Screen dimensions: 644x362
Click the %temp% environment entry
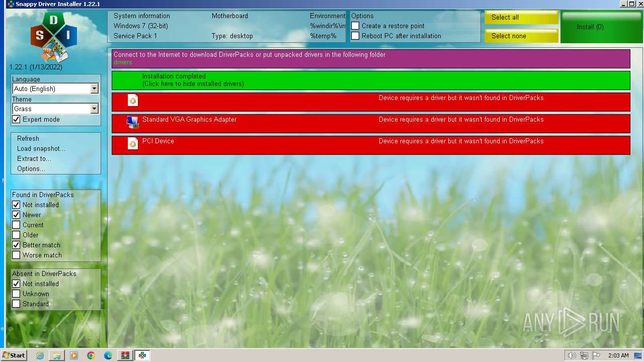tap(323, 36)
